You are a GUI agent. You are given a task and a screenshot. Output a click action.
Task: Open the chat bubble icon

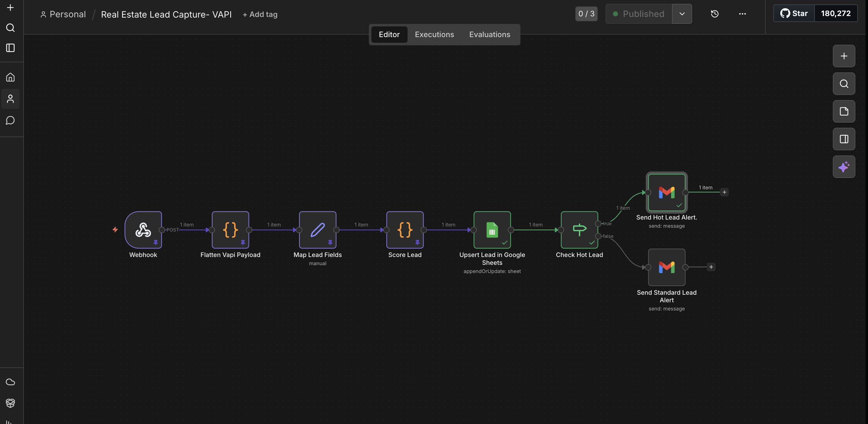(10, 120)
